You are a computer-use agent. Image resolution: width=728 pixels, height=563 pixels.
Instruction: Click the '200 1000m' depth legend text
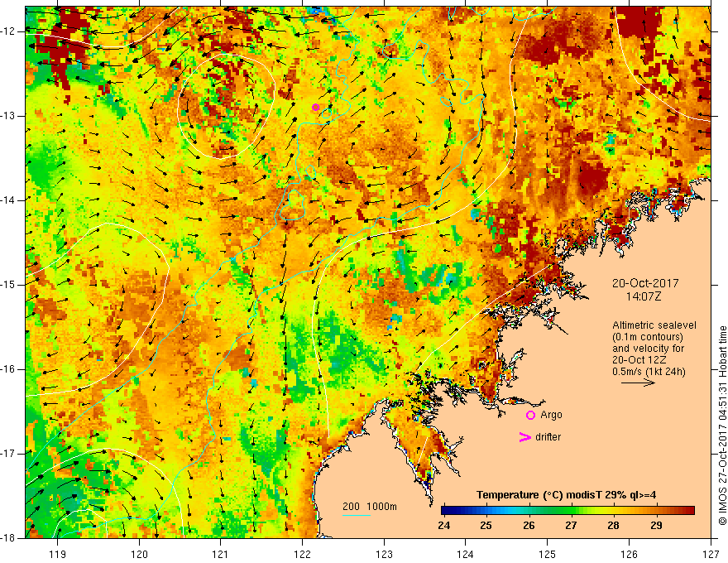point(370,507)
